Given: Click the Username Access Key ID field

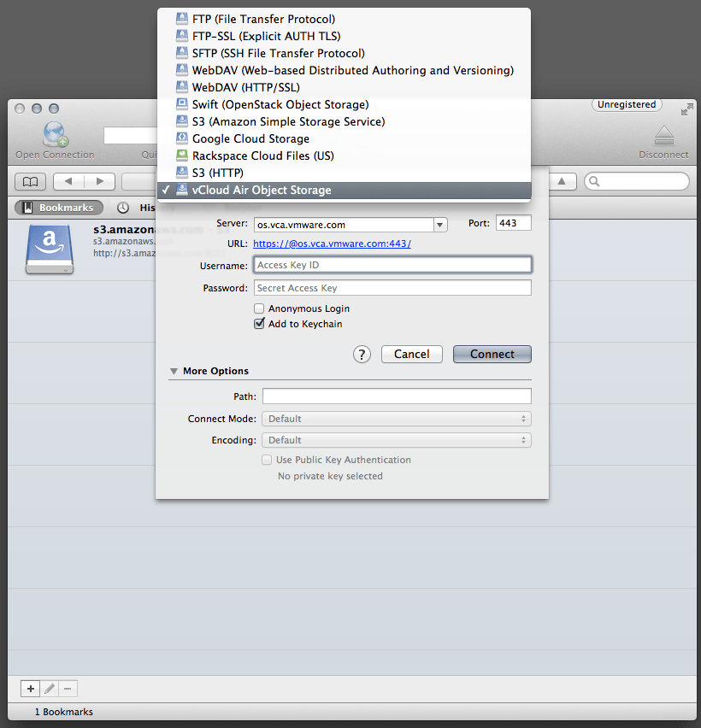Looking at the screenshot, I should 392,265.
